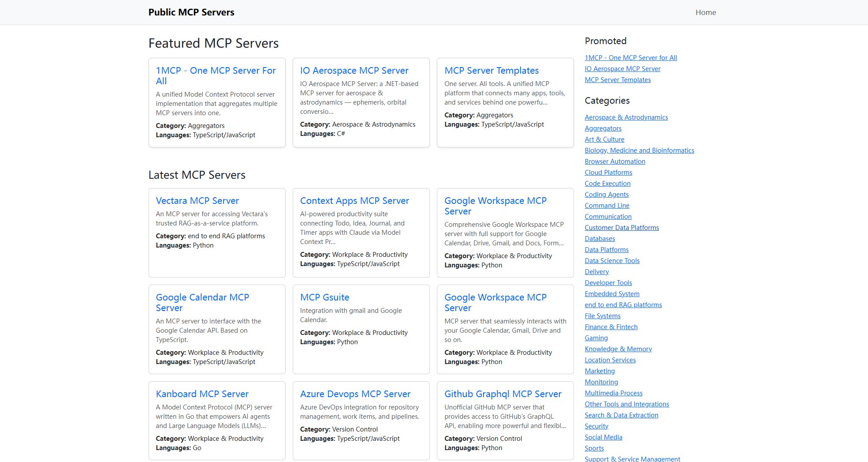868x462 pixels.
Task: Select the Customer Data Platforms category
Action: 622,228
